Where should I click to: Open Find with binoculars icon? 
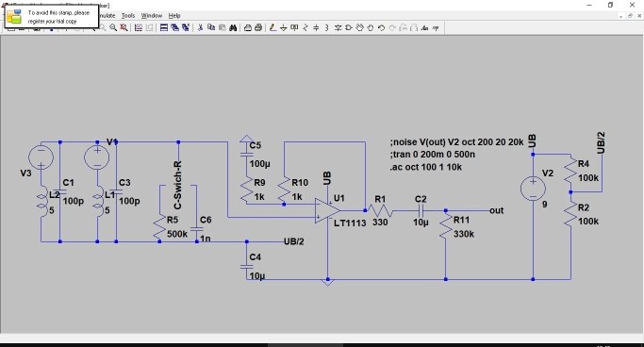(x=233, y=28)
